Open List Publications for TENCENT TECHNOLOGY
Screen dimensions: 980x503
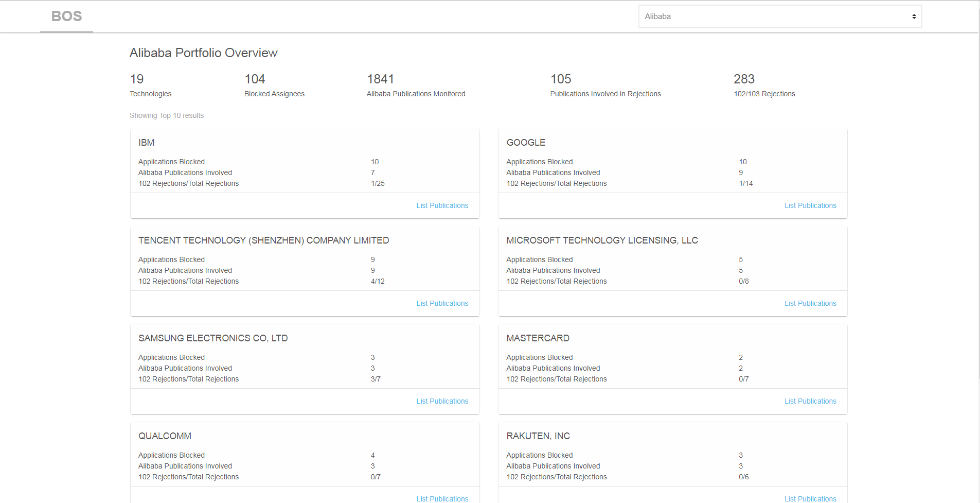(x=442, y=303)
